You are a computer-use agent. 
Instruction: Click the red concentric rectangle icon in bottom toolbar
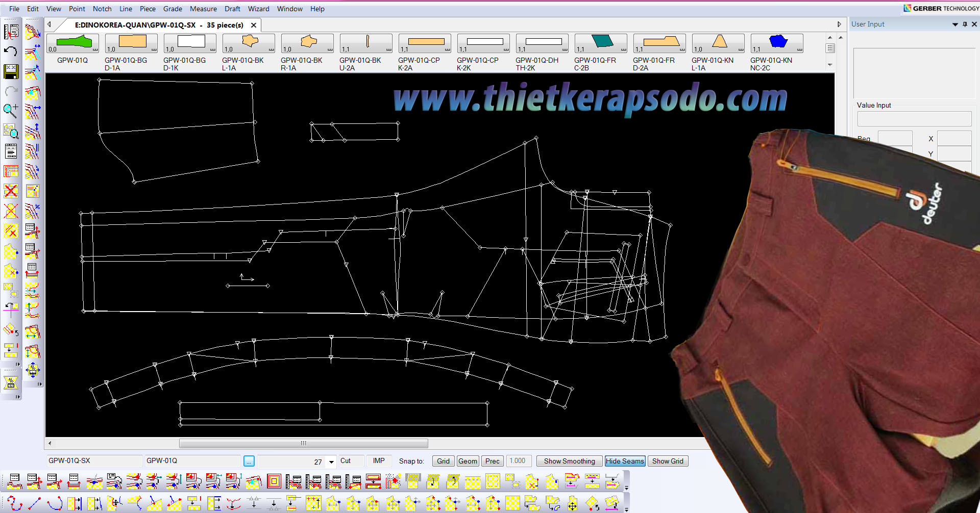click(274, 481)
